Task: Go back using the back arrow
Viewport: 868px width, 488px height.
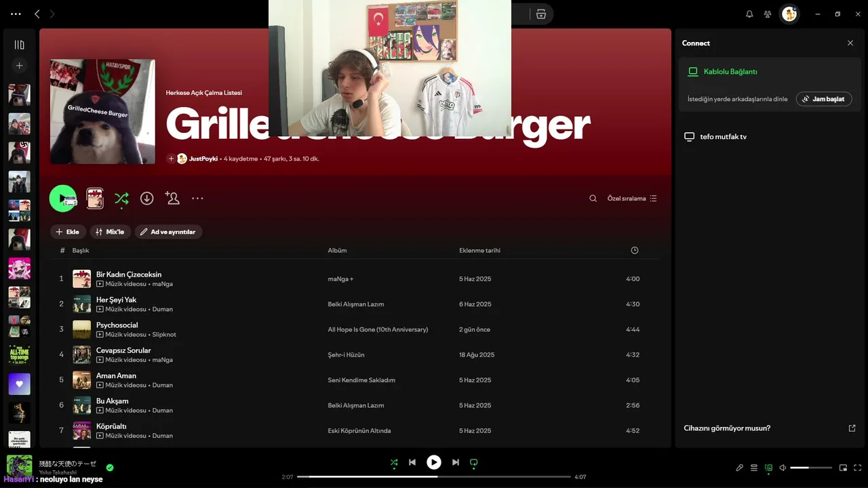Action: pos(37,14)
